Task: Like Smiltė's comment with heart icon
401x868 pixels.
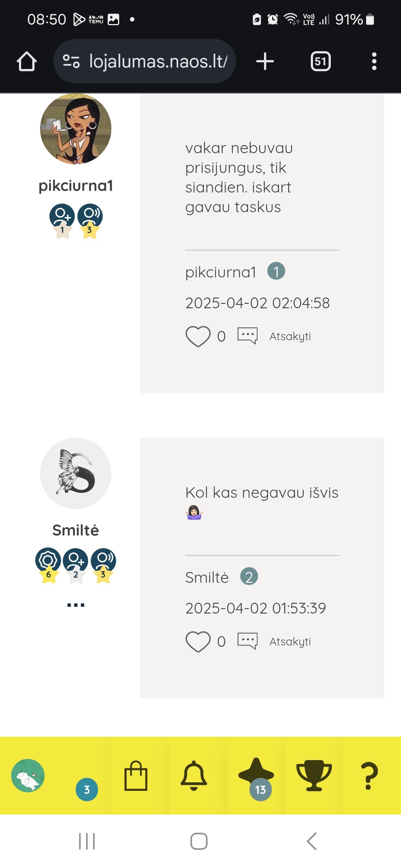Action: tap(198, 642)
